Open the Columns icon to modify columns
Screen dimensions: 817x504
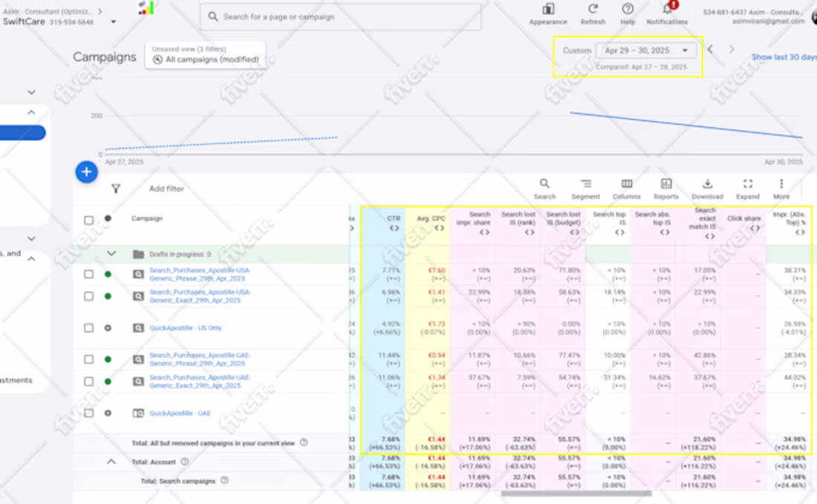tap(626, 184)
